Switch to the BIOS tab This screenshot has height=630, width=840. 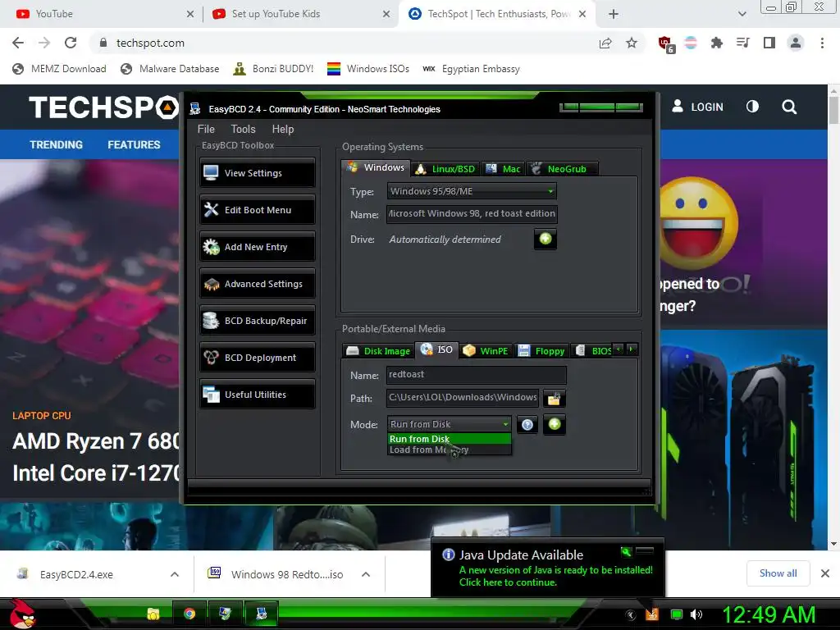pos(592,351)
